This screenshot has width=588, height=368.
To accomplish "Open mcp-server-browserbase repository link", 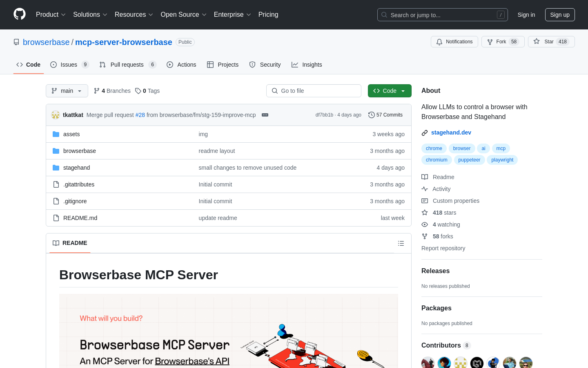I will [x=124, y=42].
